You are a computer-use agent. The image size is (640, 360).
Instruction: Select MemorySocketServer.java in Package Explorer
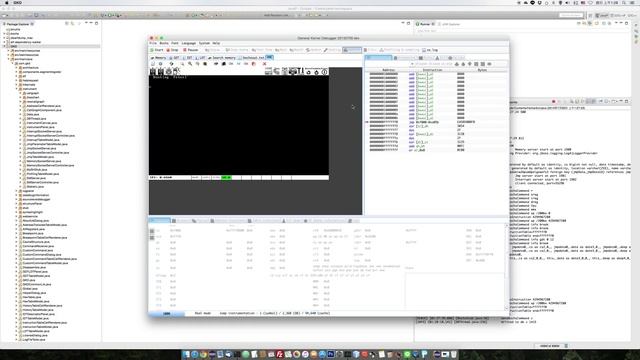(x=44, y=161)
